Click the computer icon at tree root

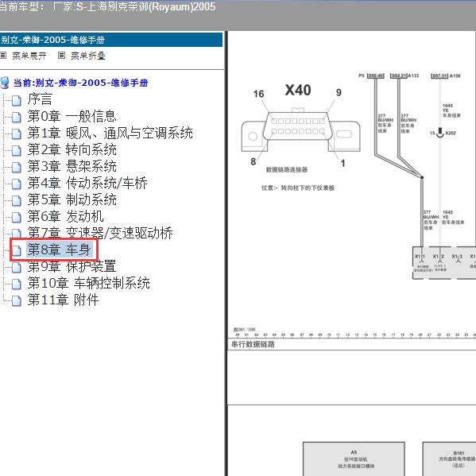(4, 83)
